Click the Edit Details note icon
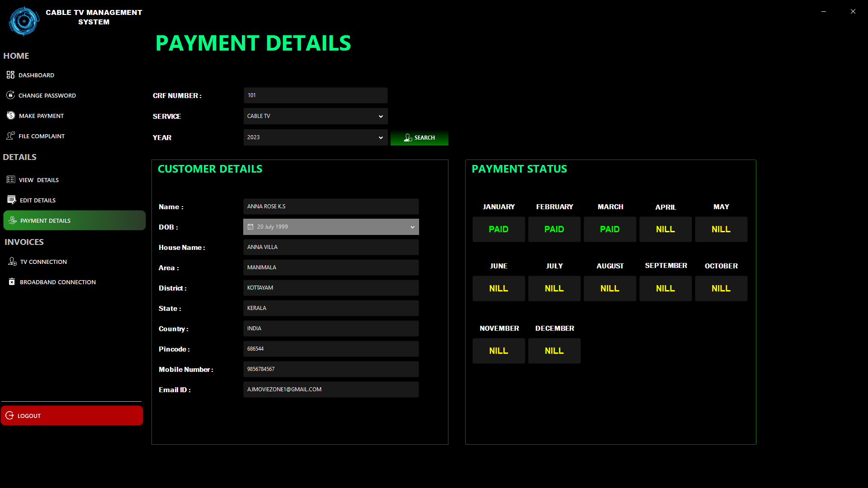This screenshot has width=868, height=488. tap(11, 200)
